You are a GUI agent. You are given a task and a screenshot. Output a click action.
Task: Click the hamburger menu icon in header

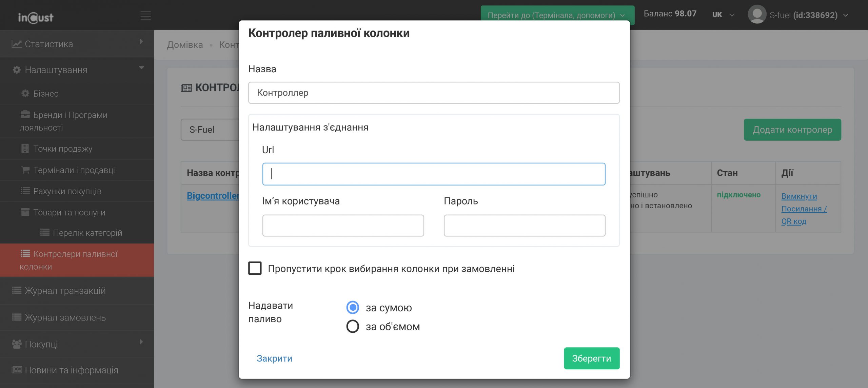[x=145, y=15]
